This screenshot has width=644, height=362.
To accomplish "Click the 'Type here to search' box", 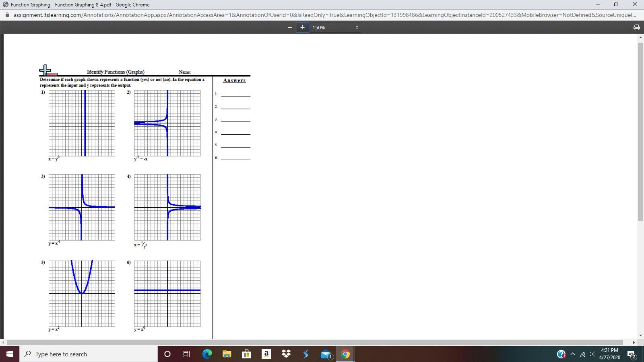I will click(x=89, y=354).
